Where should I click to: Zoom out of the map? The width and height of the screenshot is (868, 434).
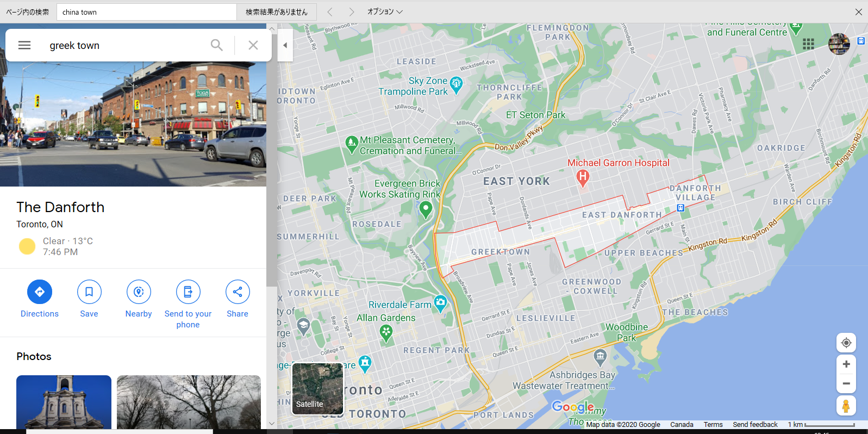[846, 383]
